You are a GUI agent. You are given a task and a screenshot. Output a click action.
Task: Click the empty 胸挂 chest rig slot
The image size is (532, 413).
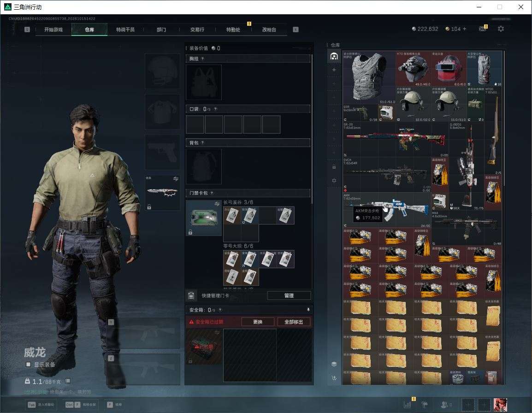click(204, 82)
